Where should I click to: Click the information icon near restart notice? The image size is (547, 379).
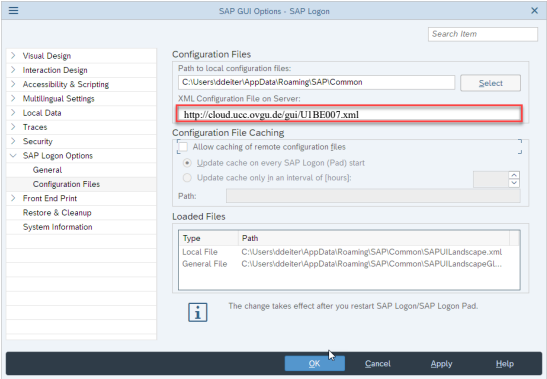coord(197,312)
